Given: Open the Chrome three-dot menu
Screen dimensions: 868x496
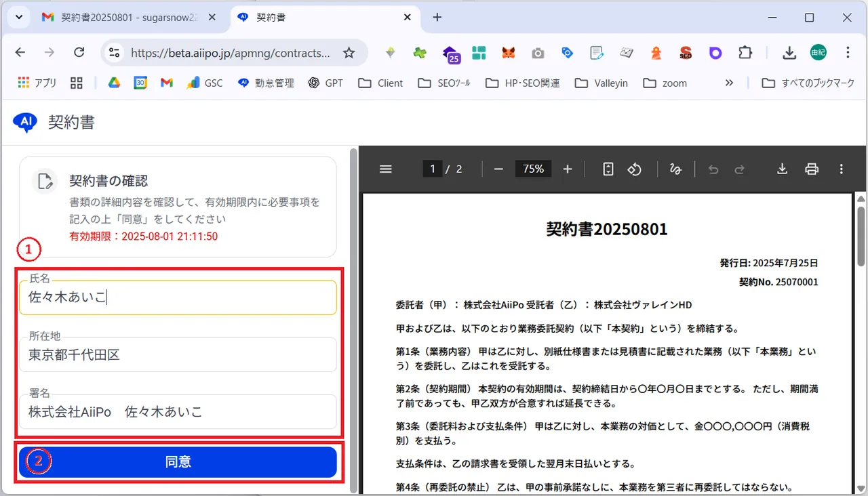Looking at the screenshot, I should pyautogui.click(x=848, y=53).
